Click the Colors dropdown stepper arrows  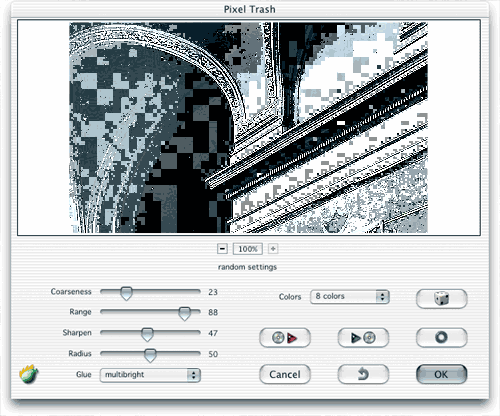tap(382, 297)
